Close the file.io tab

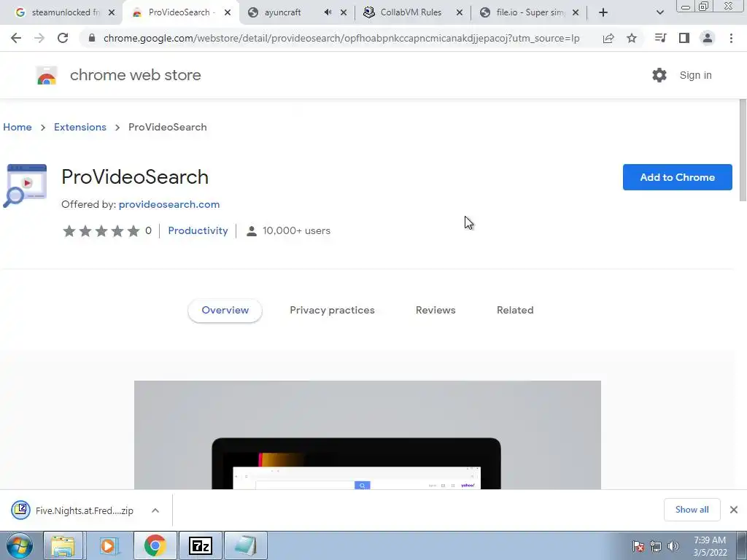pos(576,12)
